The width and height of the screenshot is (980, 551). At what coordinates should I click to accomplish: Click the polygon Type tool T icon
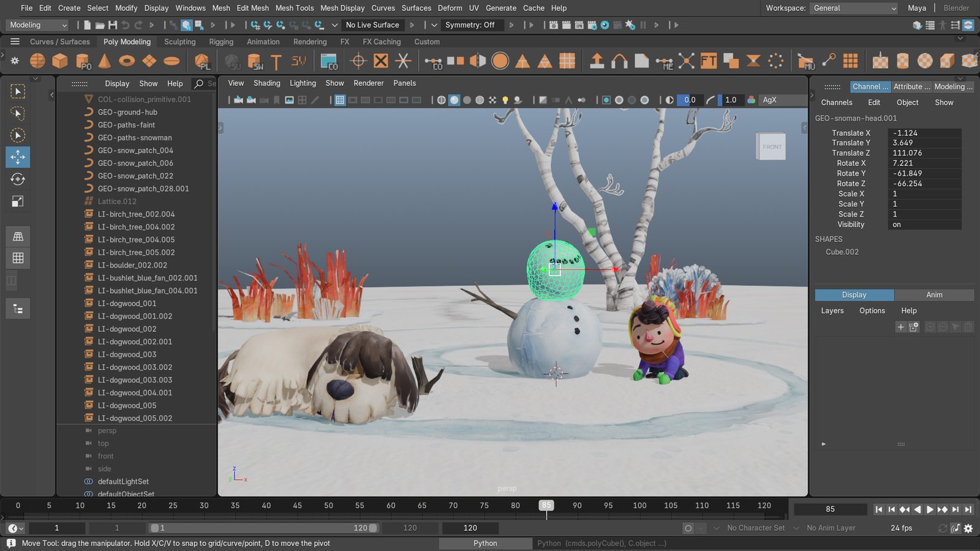pos(276,61)
